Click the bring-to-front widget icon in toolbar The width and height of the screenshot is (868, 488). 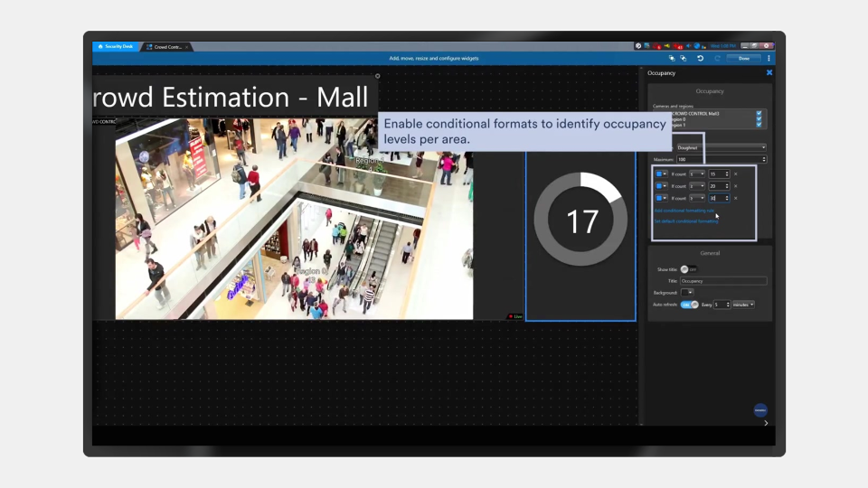pos(672,58)
